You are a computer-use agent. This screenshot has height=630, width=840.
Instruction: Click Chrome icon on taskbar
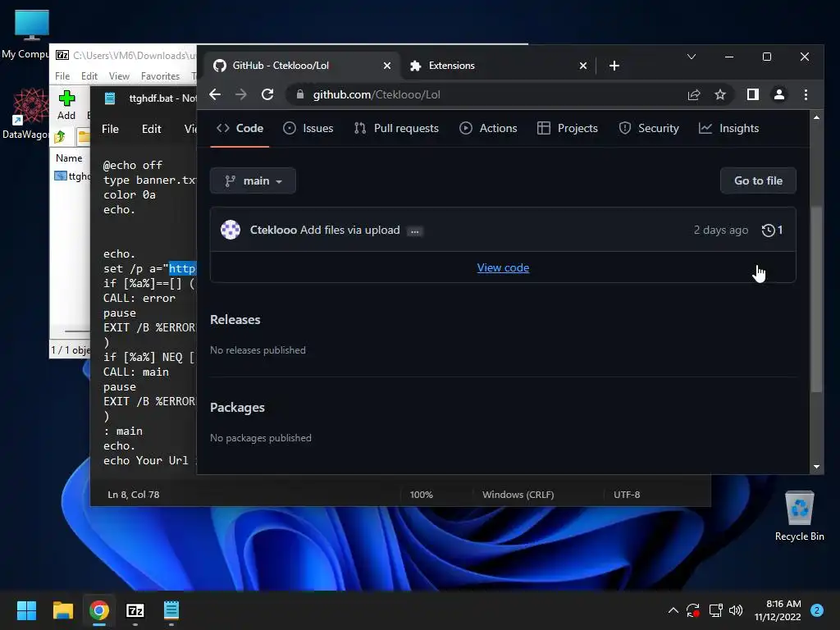point(99,610)
